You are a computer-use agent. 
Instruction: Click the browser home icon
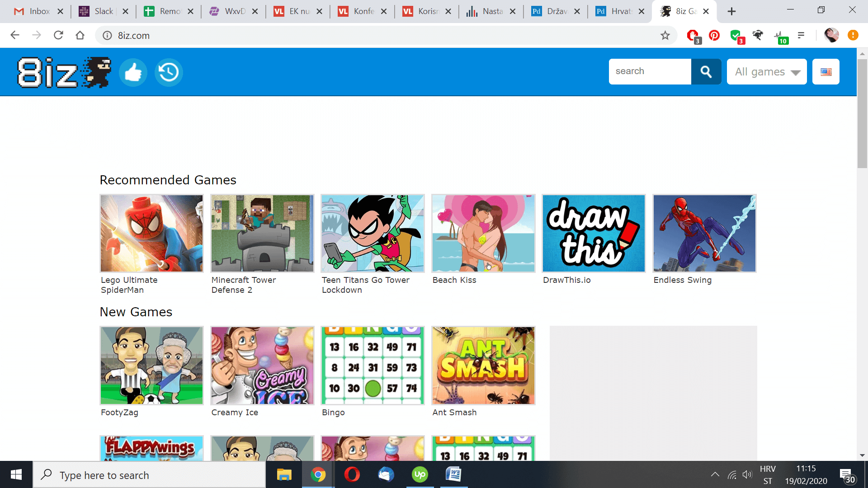pos(80,35)
